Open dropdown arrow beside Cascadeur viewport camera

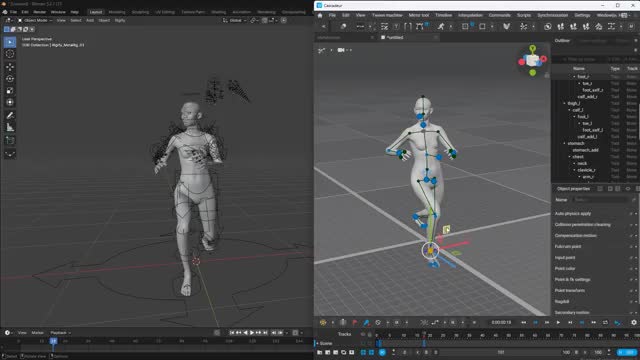[350, 50]
